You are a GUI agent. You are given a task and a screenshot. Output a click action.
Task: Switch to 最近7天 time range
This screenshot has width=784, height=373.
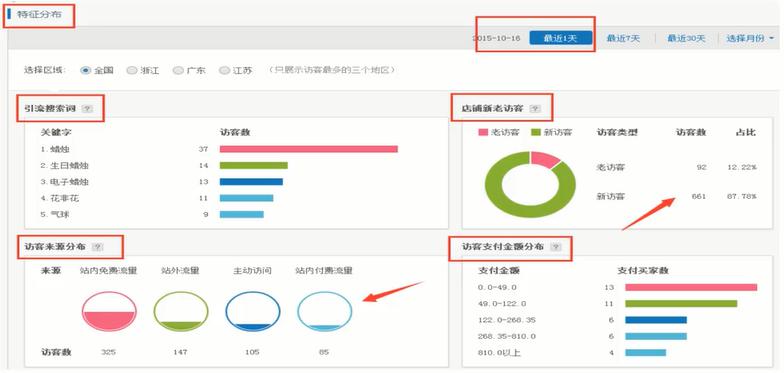(623, 38)
